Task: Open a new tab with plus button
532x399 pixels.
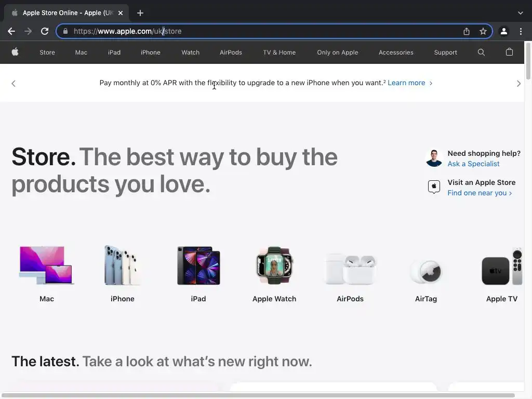Action: tap(140, 13)
